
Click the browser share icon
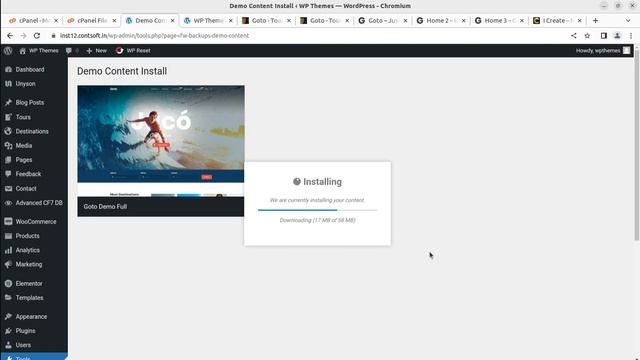click(x=573, y=36)
